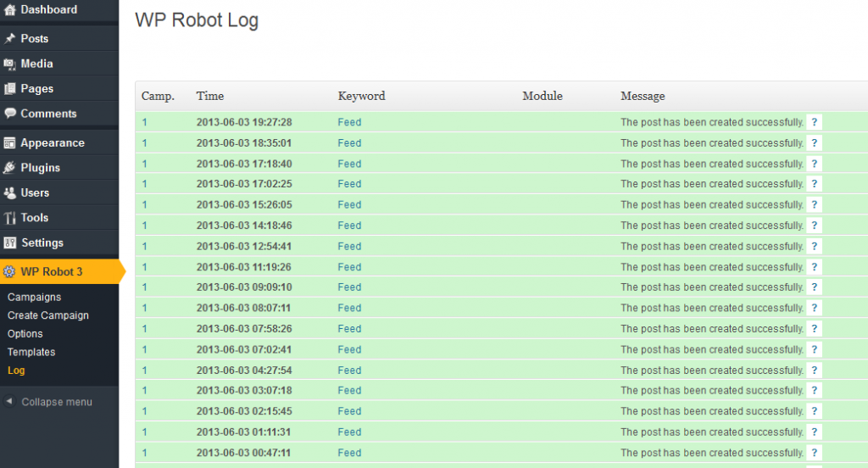Open the Options submenu page

25,334
